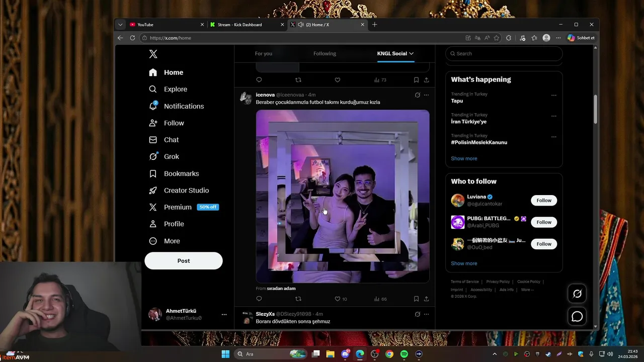644x362 pixels.
Task: Mute the Home / X tab audio
Action: click(x=300, y=25)
